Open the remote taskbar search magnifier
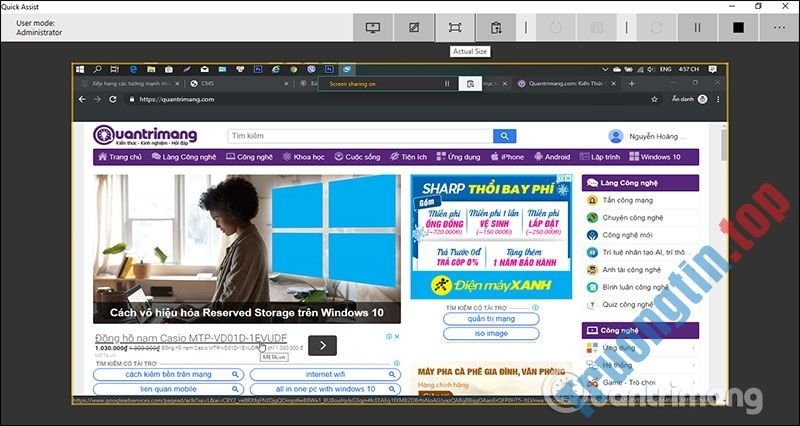The width and height of the screenshot is (800, 426). (97, 69)
